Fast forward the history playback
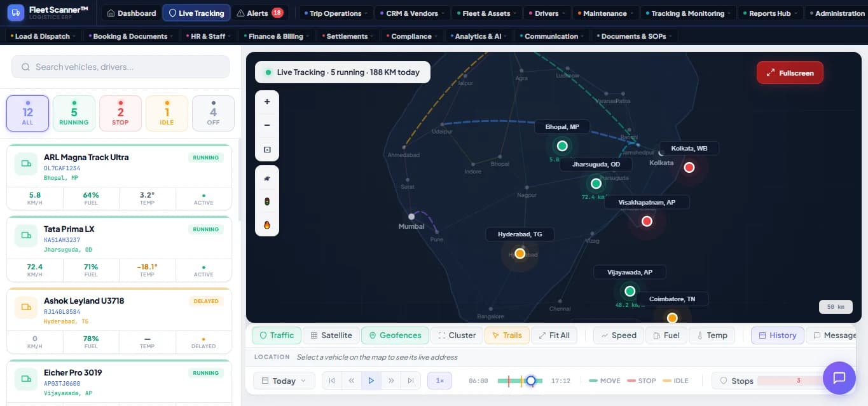This screenshot has height=406, width=868. click(391, 381)
